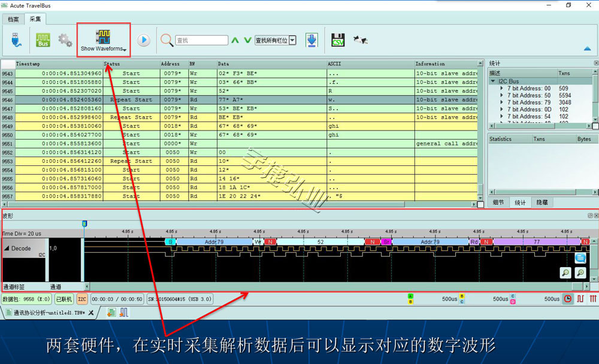
Task: Open the 细节 tab in statistics panel
Action: point(498,202)
